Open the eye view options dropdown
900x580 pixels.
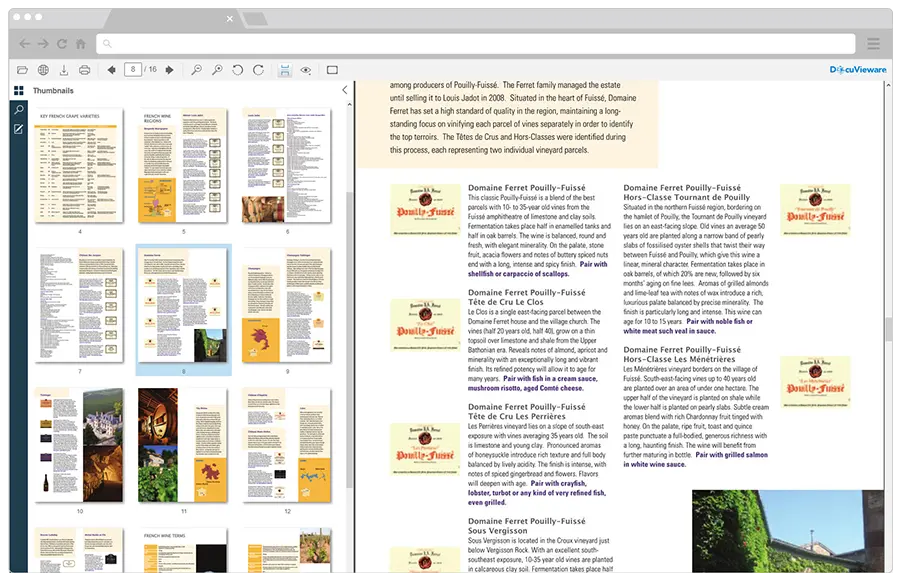click(x=306, y=70)
